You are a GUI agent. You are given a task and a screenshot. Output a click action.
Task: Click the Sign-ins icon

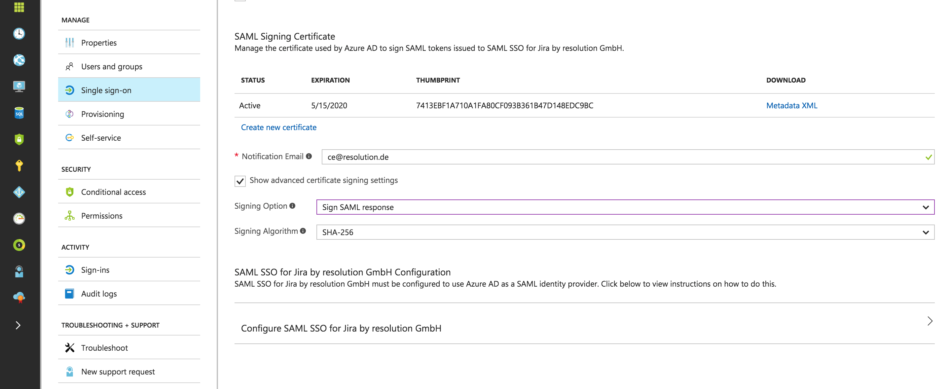click(70, 270)
